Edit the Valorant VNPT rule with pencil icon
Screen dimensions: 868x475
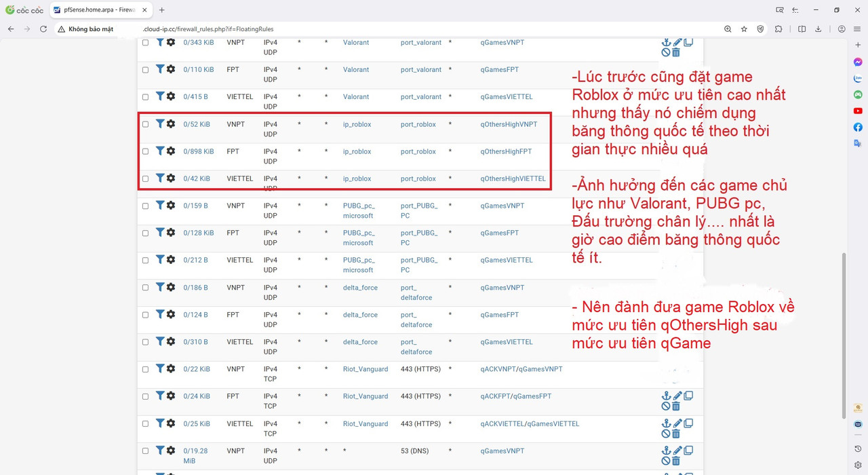(x=677, y=42)
